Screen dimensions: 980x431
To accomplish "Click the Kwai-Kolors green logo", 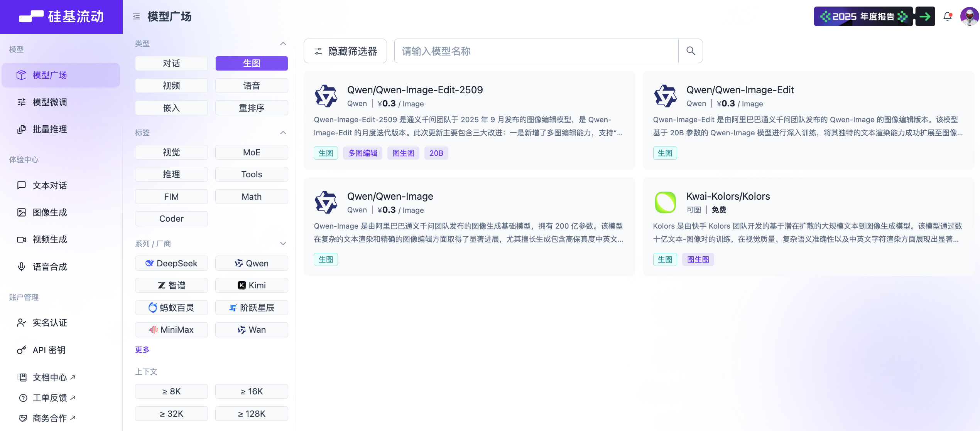I will [x=665, y=202].
